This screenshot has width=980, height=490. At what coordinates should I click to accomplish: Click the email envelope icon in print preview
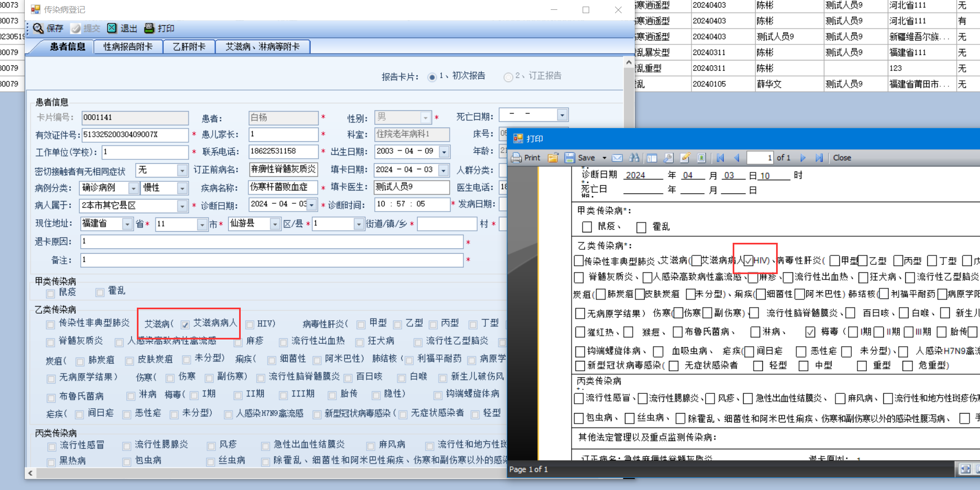[618, 158]
